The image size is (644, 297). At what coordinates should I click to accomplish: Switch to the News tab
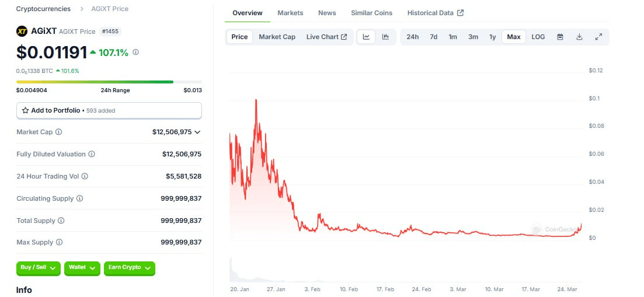(327, 13)
